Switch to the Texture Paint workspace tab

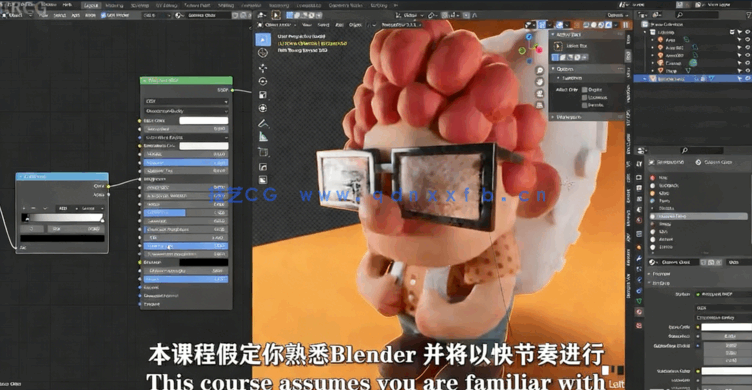coord(197,5)
